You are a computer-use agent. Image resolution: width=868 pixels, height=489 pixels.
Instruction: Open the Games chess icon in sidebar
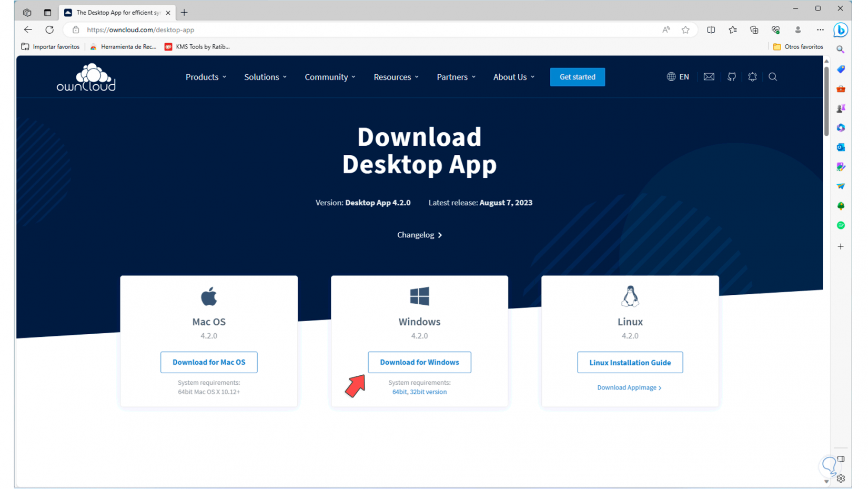point(841,108)
